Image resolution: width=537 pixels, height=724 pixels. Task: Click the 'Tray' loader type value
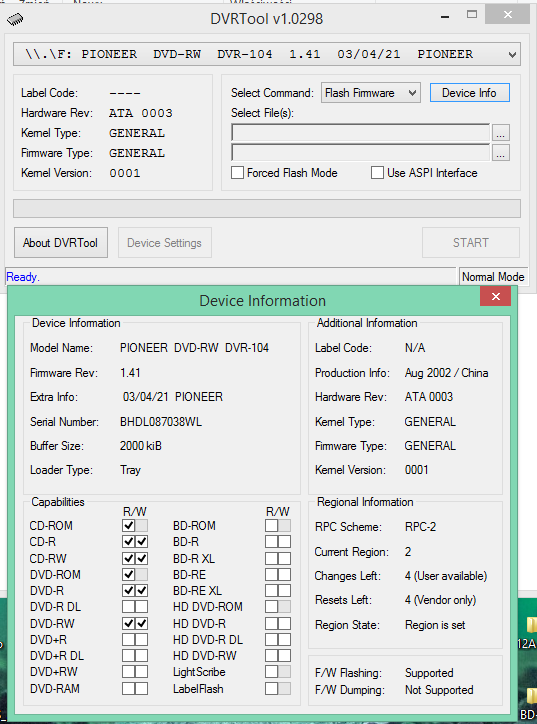click(x=130, y=471)
